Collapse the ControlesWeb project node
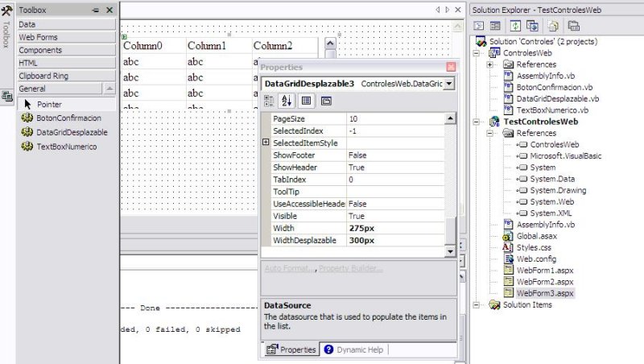This screenshot has height=364, width=644. [476, 53]
